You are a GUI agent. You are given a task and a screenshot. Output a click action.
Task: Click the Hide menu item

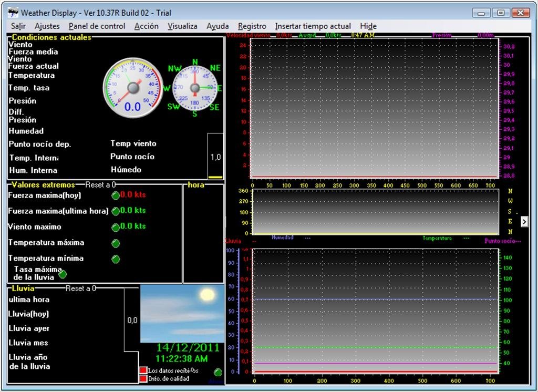tap(368, 26)
